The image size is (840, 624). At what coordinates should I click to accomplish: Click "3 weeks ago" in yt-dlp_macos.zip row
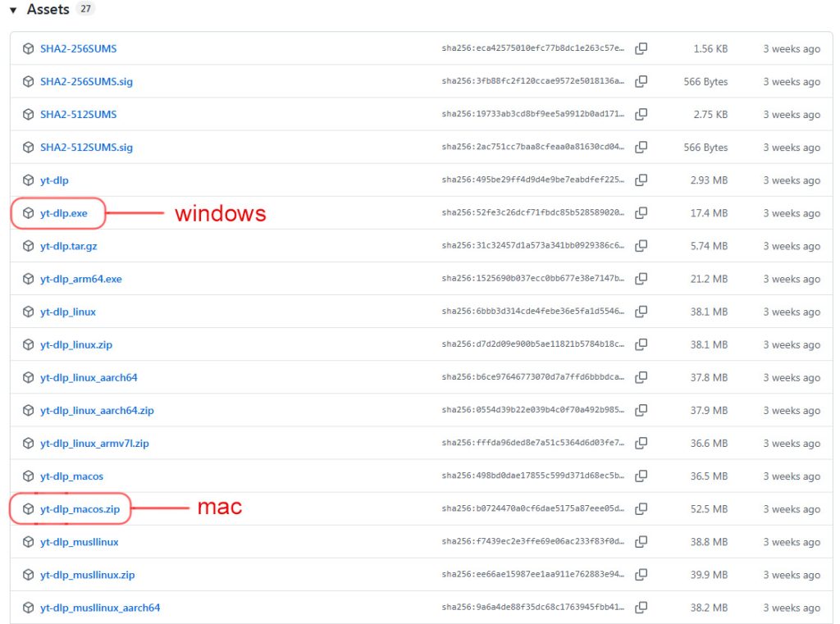pos(792,509)
